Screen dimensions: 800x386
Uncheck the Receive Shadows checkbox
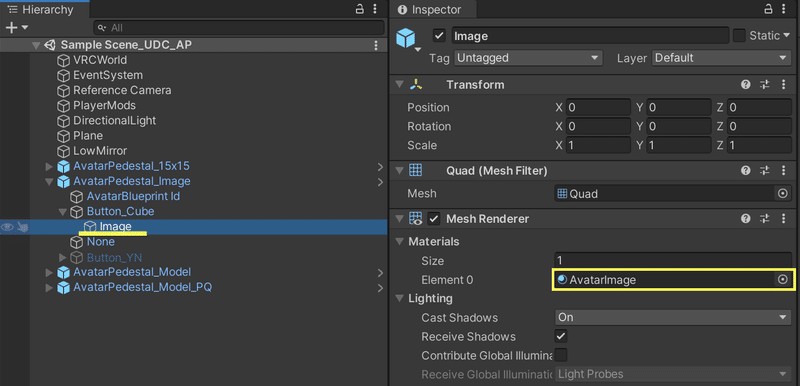(x=561, y=337)
